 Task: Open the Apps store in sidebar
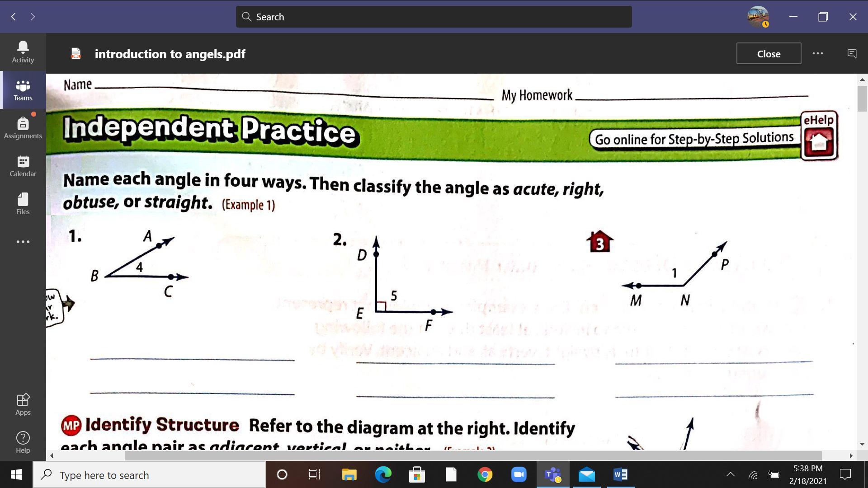click(23, 404)
